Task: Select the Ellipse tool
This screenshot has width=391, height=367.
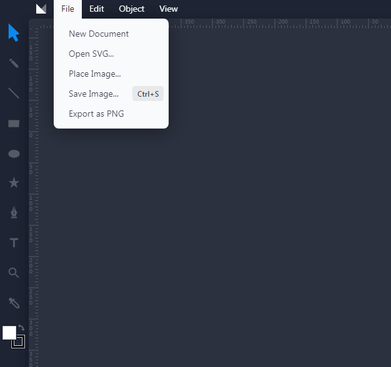Action: pos(14,154)
